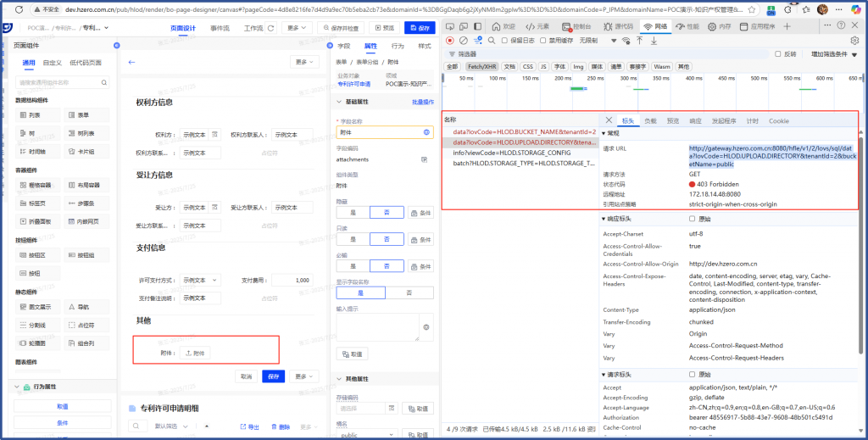Select 是 for the 必输 option

(x=352, y=266)
